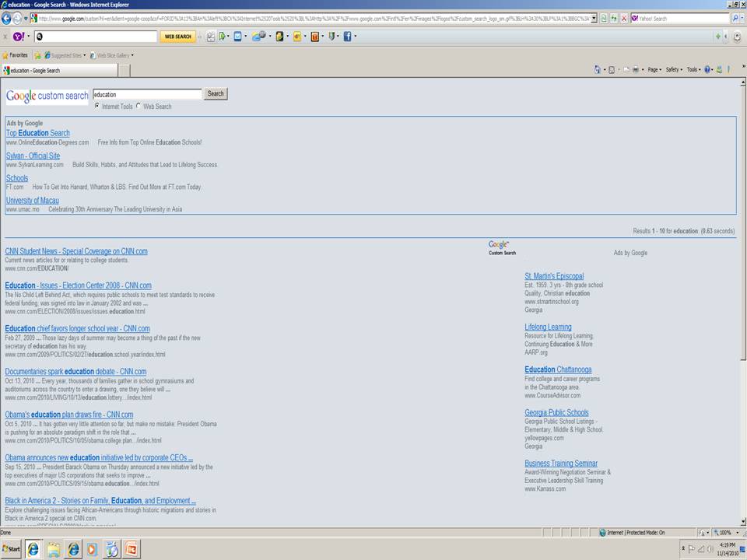This screenshot has width=747, height=560.
Task: Click the page's vertical scrollbar thumb
Action: [x=743, y=223]
